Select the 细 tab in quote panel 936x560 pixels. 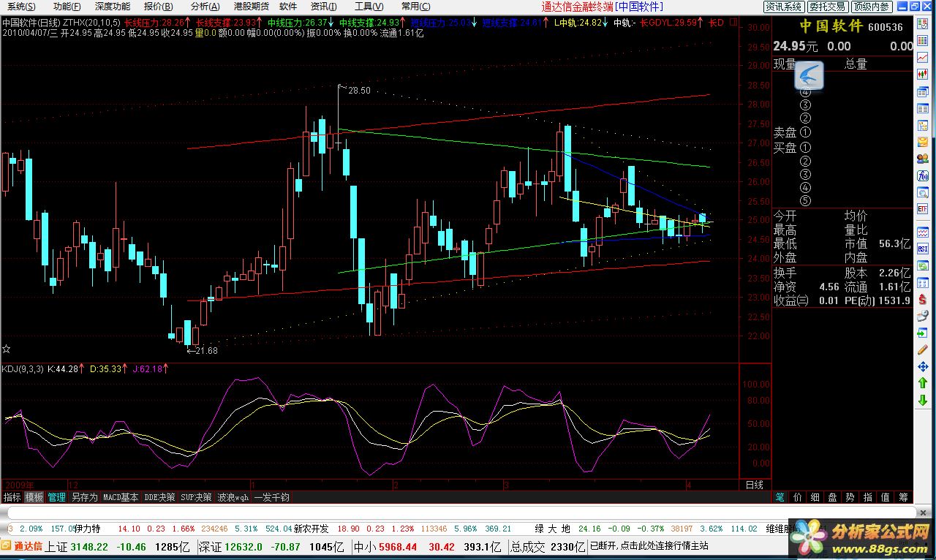click(x=815, y=497)
